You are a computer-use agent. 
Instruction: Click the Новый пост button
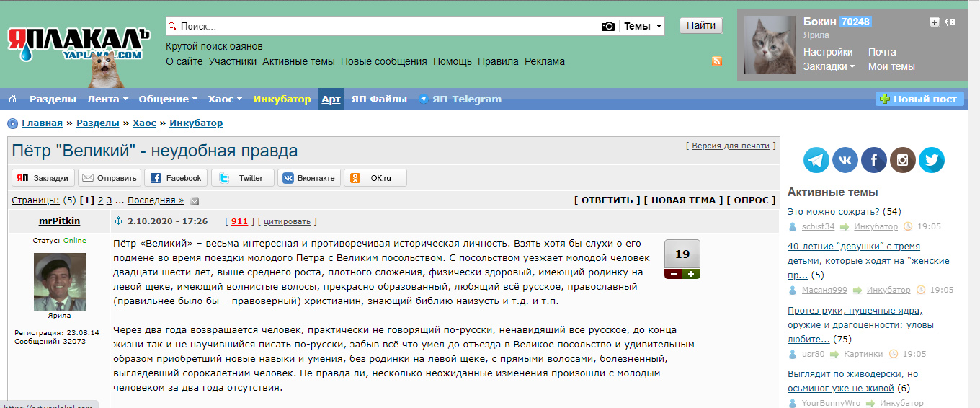(919, 99)
